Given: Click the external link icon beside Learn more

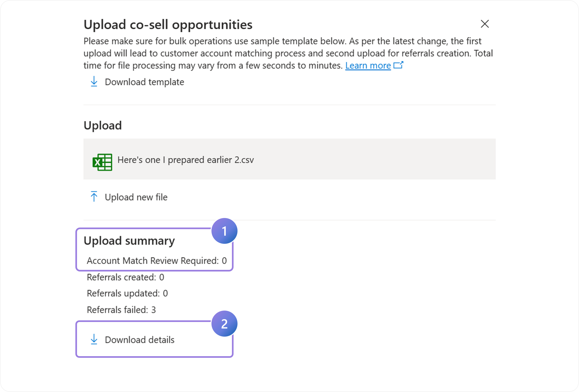Looking at the screenshot, I should pyautogui.click(x=398, y=65).
